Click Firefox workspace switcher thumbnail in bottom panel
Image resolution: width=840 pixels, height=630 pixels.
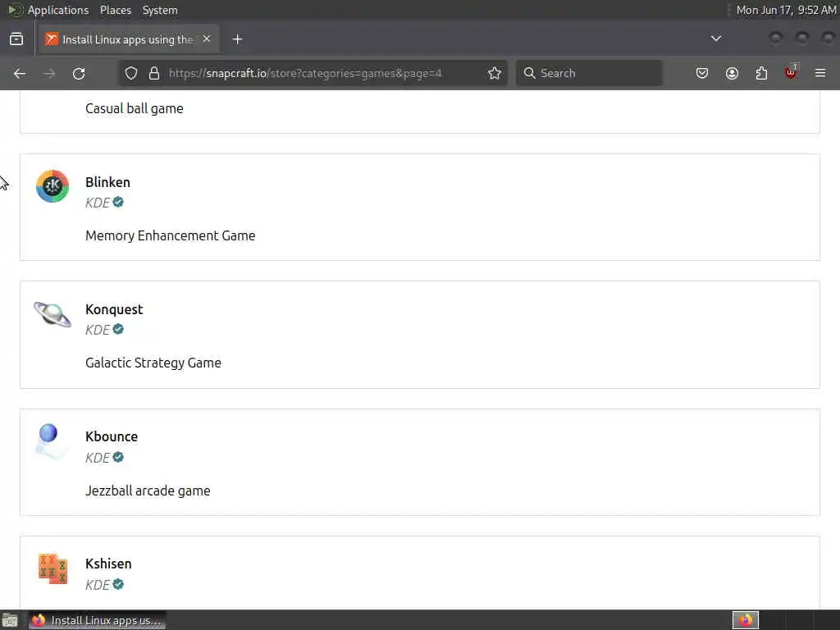tap(746, 620)
